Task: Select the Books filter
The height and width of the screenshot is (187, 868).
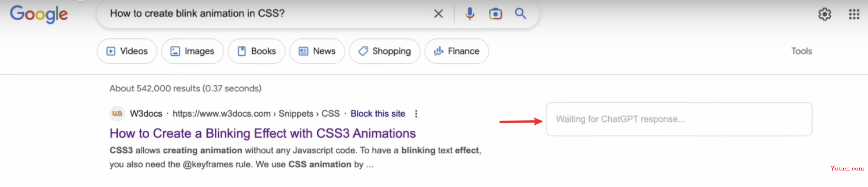Action: 256,51
